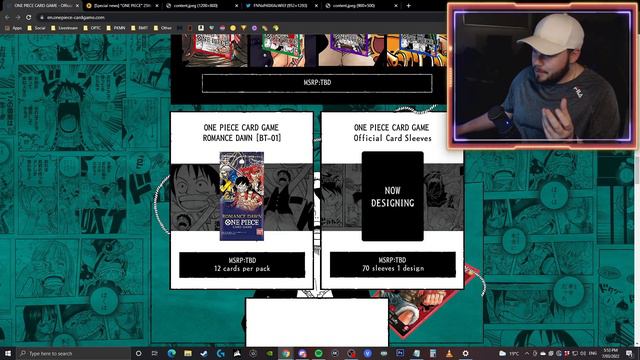The height and width of the screenshot is (360, 640).
Task: Open the PKMN bookmarks folder
Action: coord(116,28)
